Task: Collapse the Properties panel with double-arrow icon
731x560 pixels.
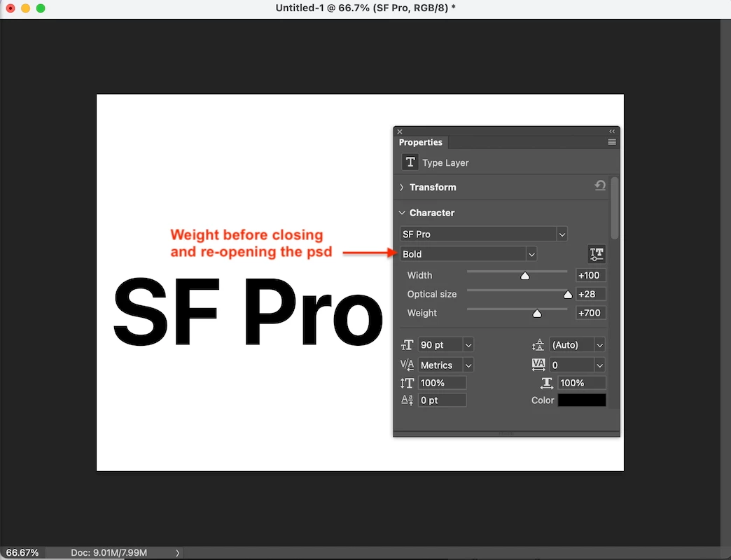Action: [612, 132]
